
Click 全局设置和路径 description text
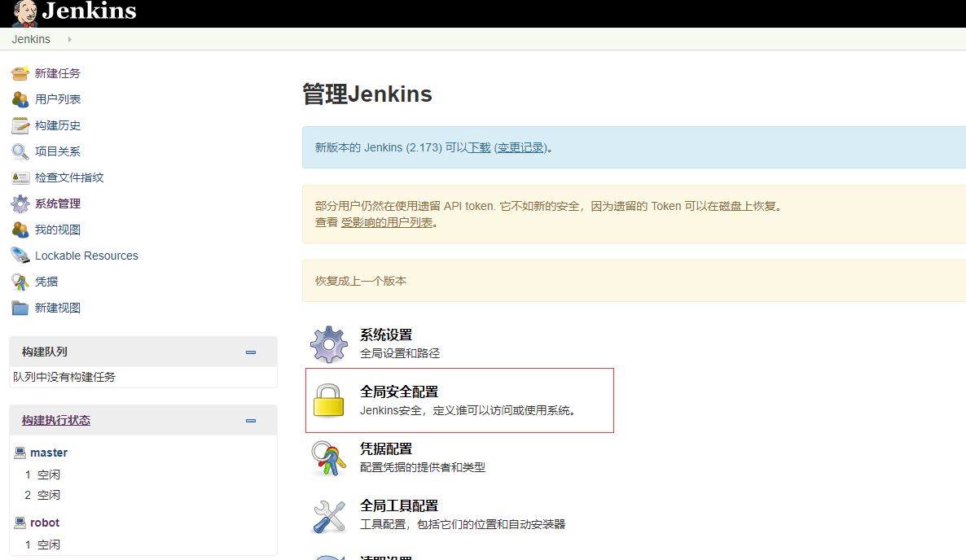point(400,353)
